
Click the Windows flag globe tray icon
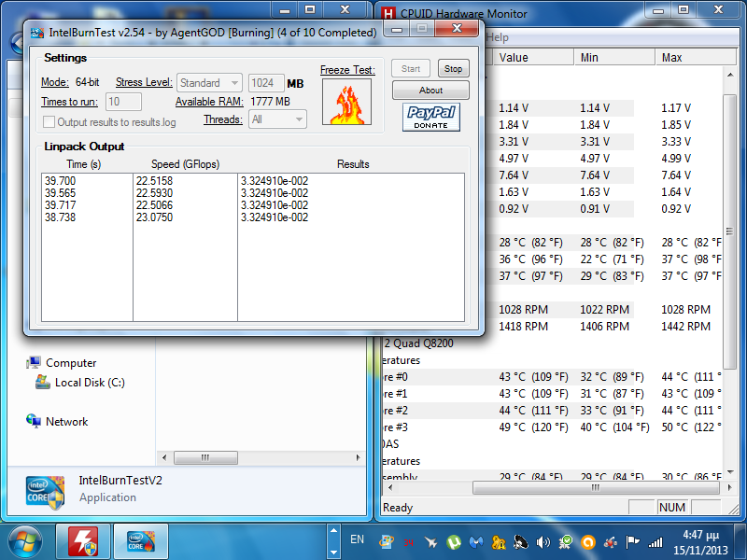(x=386, y=542)
